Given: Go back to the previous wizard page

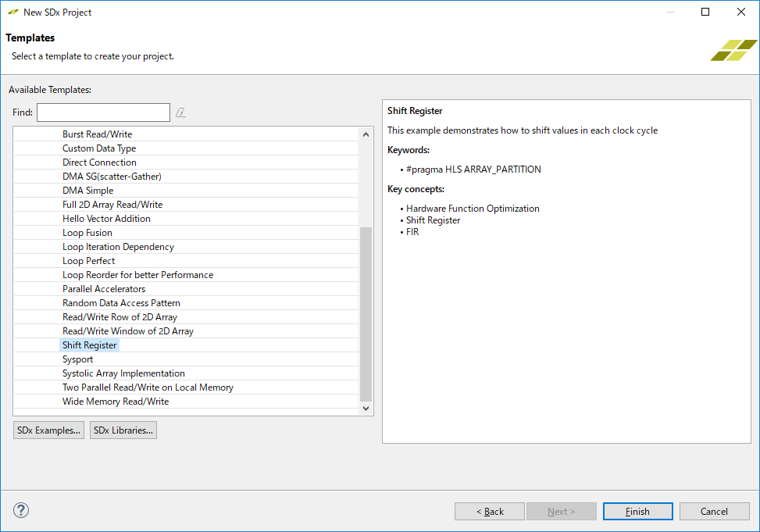Looking at the screenshot, I should click(x=490, y=511).
